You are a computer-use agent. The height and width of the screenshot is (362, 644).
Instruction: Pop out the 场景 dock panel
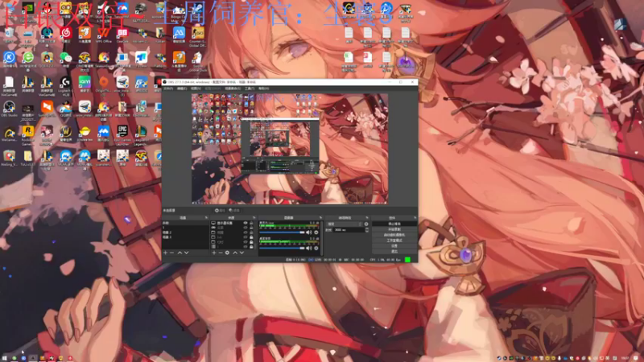tap(206, 217)
